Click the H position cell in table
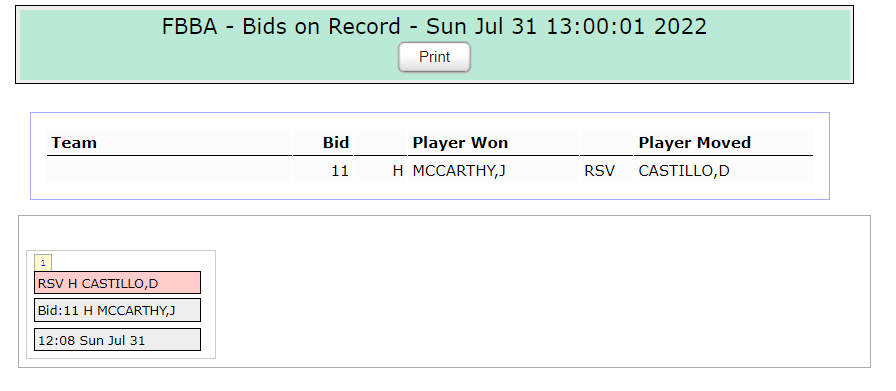The height and width of the screenshot is (391, 896). [x=398, y=171]
